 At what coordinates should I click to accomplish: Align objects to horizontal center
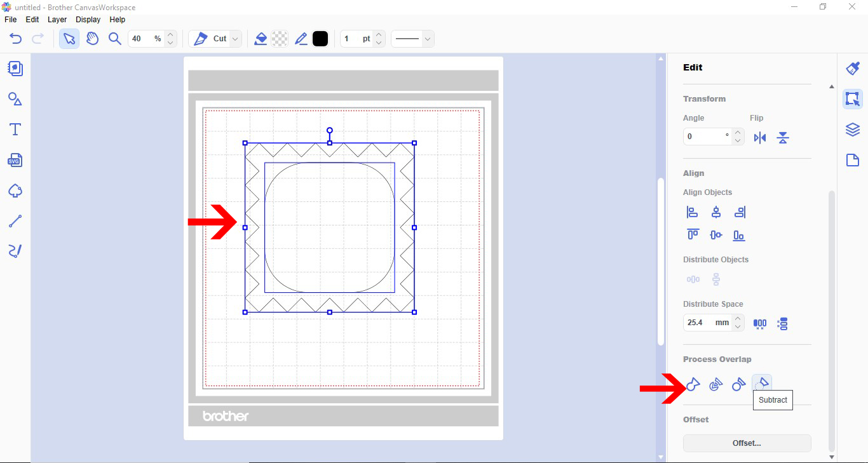pyautogui.click(x=716, y=213)
